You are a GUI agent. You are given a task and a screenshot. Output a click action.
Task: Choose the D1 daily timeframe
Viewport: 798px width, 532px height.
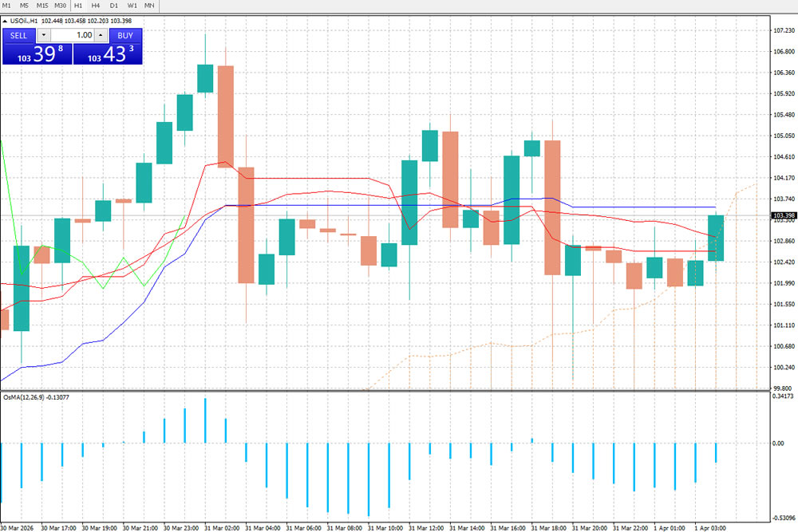[x=114, y=6]
